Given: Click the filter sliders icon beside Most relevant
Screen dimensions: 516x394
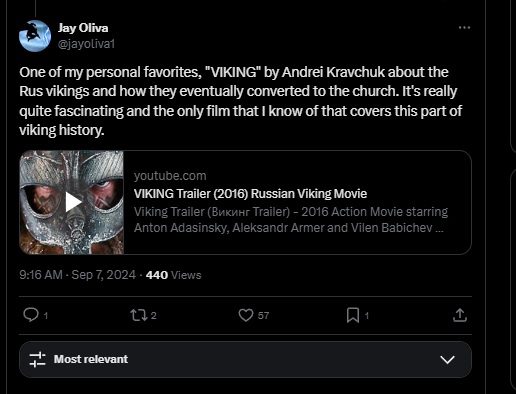Looking at the screenshot, I should pos(37,359).
